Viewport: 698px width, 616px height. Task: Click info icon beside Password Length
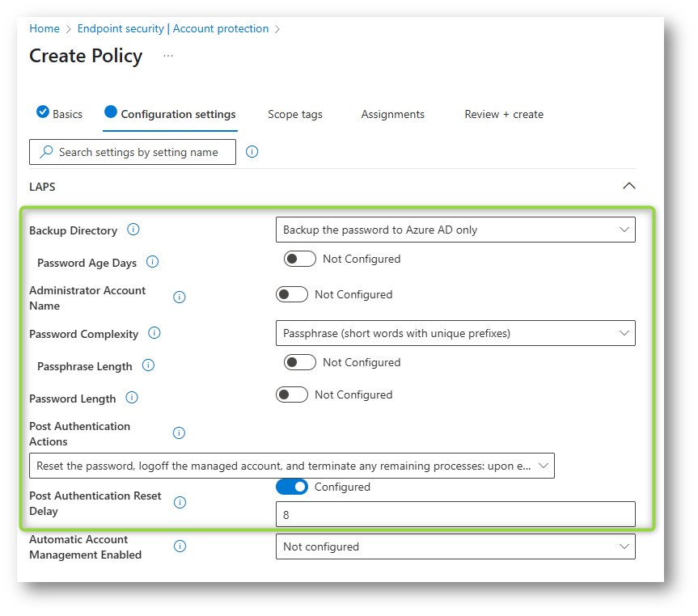click(x=132, y=398)
